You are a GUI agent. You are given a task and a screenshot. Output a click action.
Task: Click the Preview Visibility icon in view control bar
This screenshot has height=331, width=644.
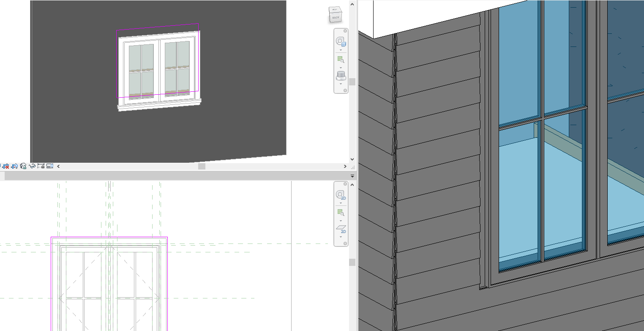point(49,166)
